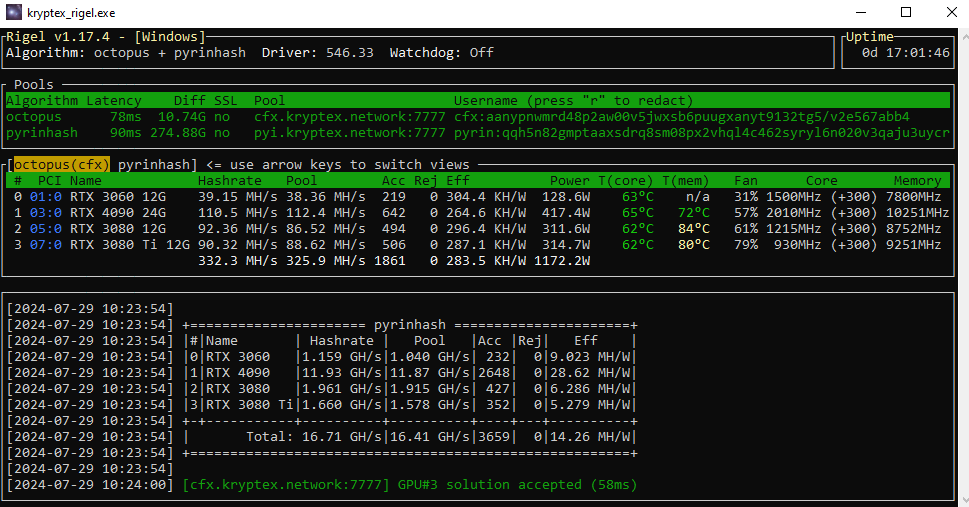Viewport: 969px width, 507px height.
Task: Click the pyrin: wallet username string
Action: coord(702,133)
